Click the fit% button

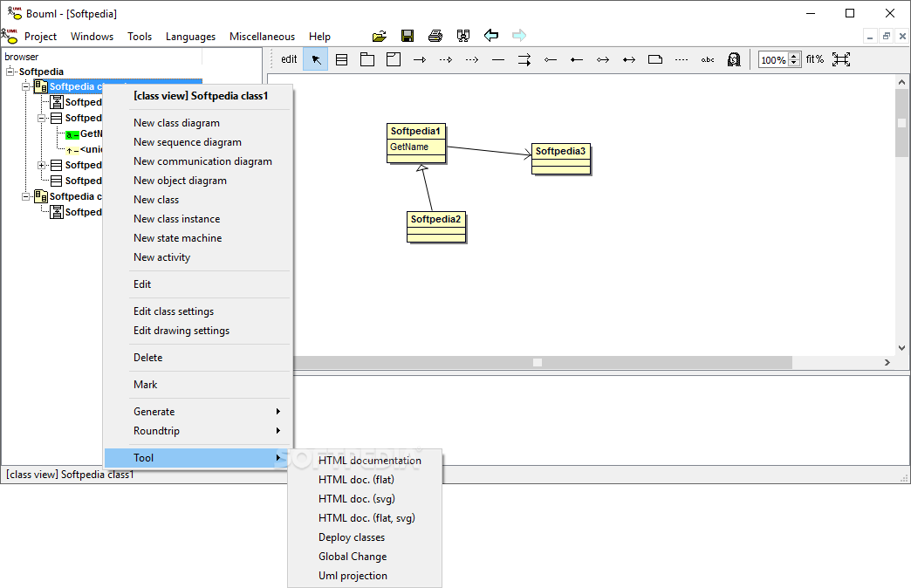[814, 59]
